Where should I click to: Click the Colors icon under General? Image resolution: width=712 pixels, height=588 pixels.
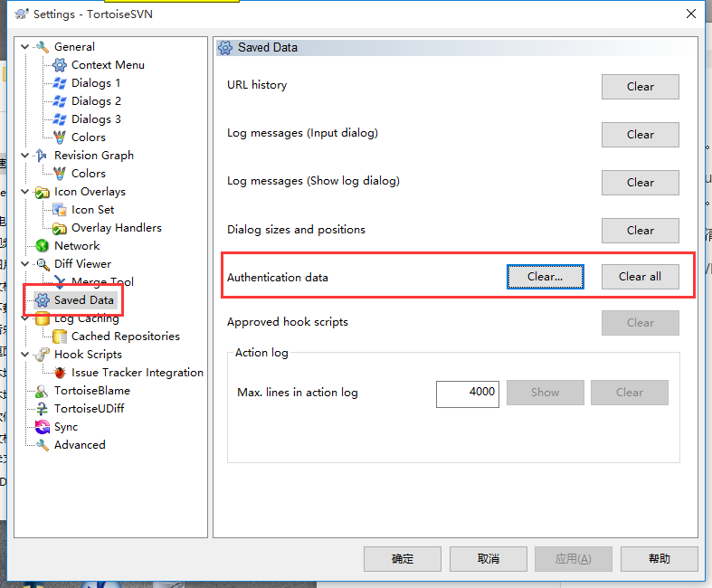[x=60, y=138]
